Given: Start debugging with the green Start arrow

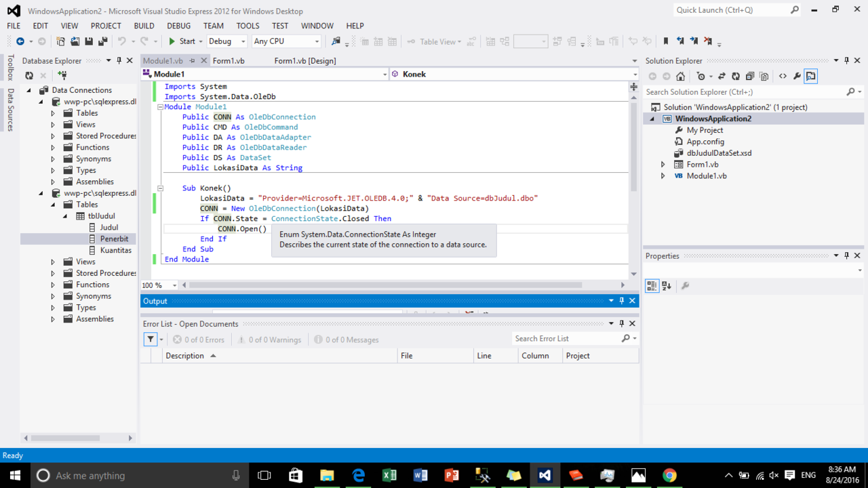Looking at the screenshot, I should 172,41.
